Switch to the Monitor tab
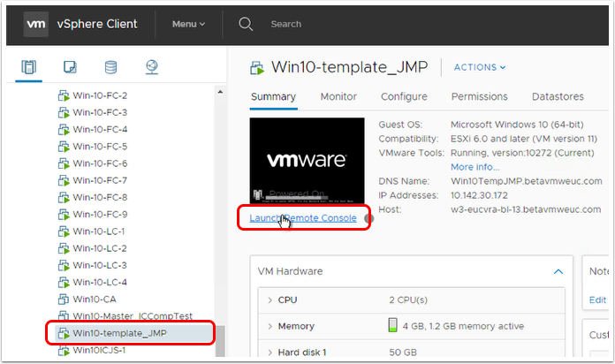The height and width of the screenshot is (364, 615). coord(338,97)
